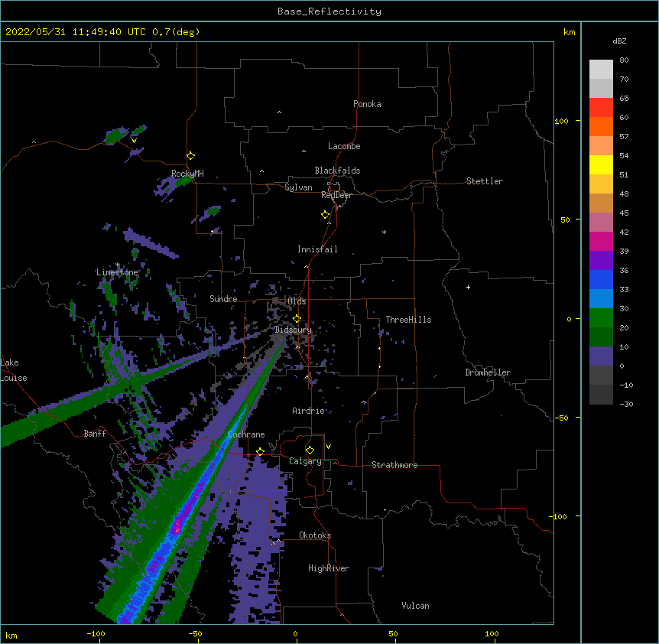Click the Sylvan map label

point(298,187)
